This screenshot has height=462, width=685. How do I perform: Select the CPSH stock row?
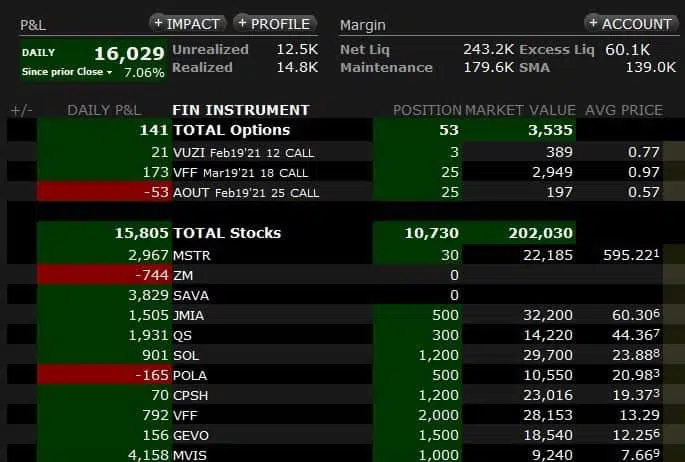[x=346, y=395]
